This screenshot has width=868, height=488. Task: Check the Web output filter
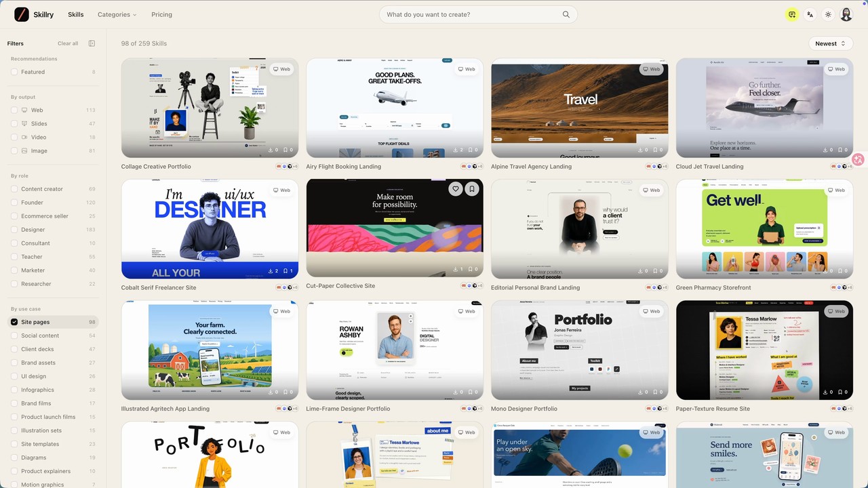tap(14, 110)
